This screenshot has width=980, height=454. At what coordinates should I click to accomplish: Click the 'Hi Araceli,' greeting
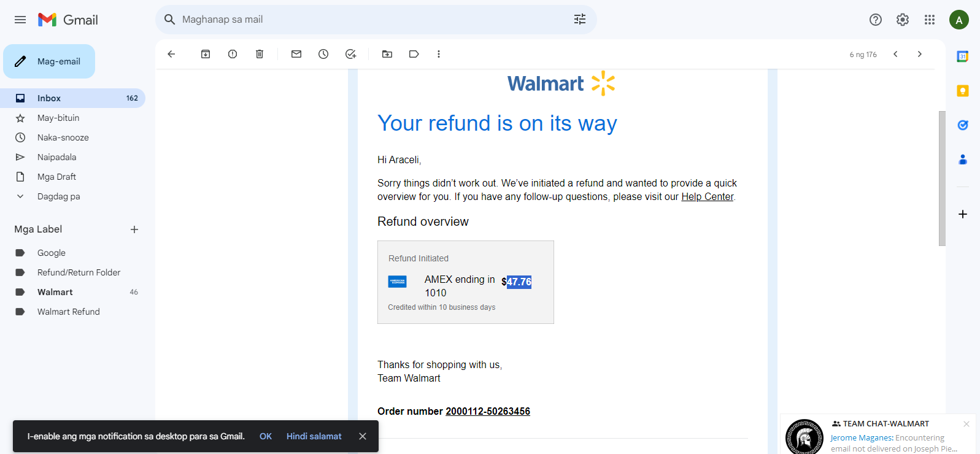coord(399,160)
